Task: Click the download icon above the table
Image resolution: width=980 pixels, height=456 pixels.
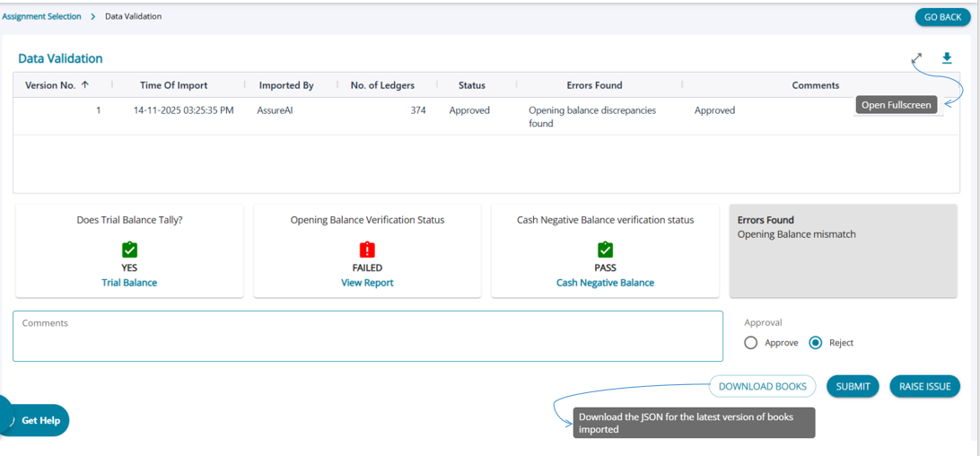Action: (x=947, y=58)
